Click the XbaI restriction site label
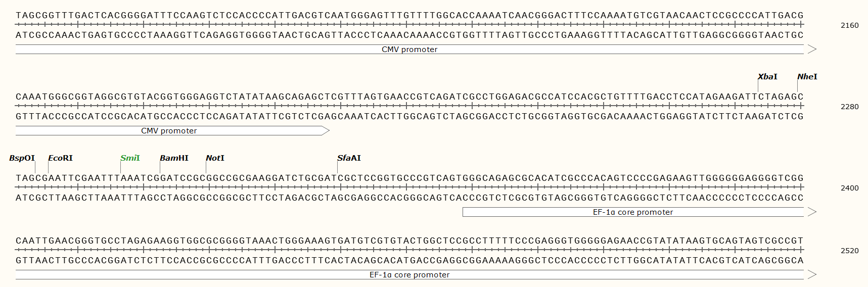Screen dimensions: 868x287 pos(767,77)
